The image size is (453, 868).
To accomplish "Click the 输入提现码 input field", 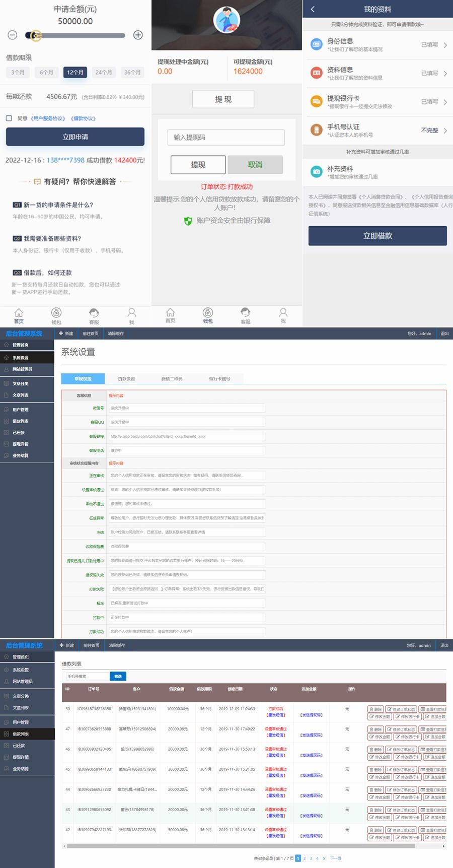I will pos(226,138).
